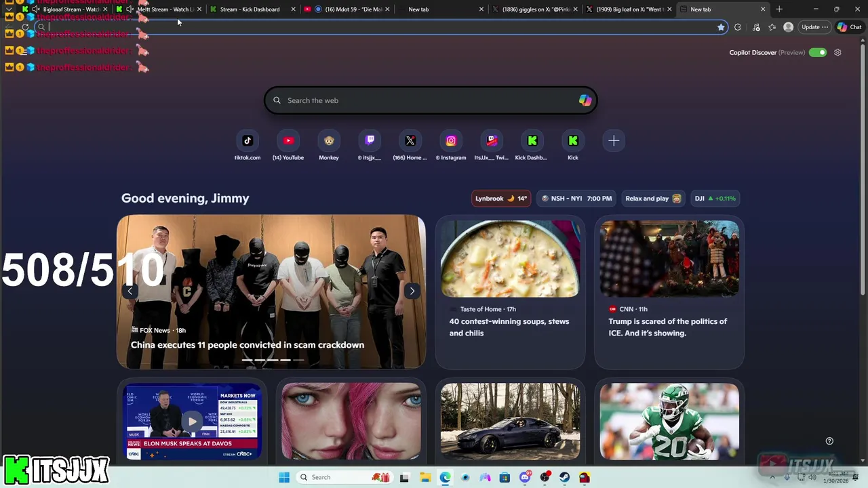Open the Among Us taskbar icon
The width and height of the screenshot is (868, 488).
pos(585,477)
